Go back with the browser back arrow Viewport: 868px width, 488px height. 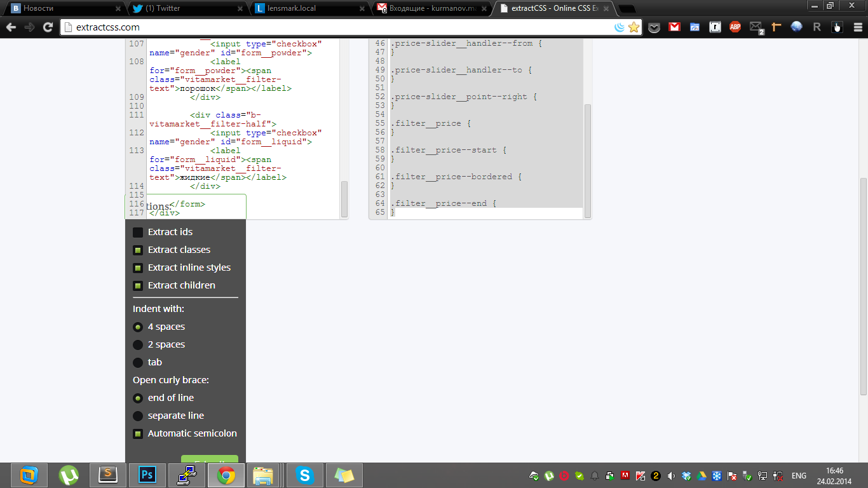tap(11, 27)
